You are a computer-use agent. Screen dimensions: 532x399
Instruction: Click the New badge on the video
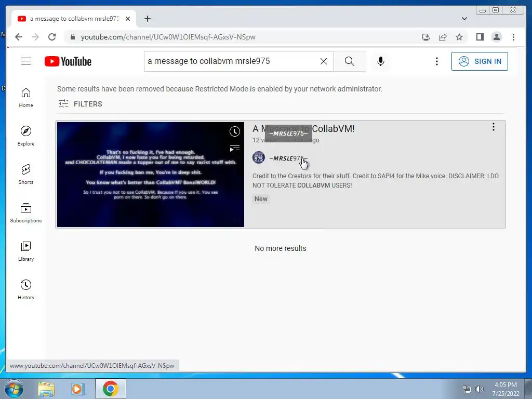261,199
